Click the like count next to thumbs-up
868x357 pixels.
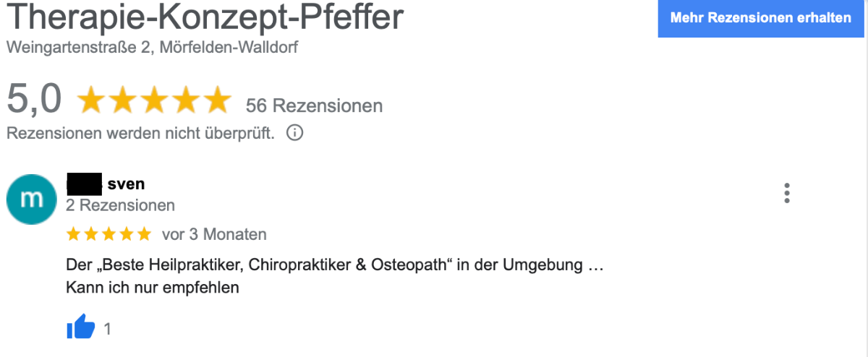pos(108,329)
